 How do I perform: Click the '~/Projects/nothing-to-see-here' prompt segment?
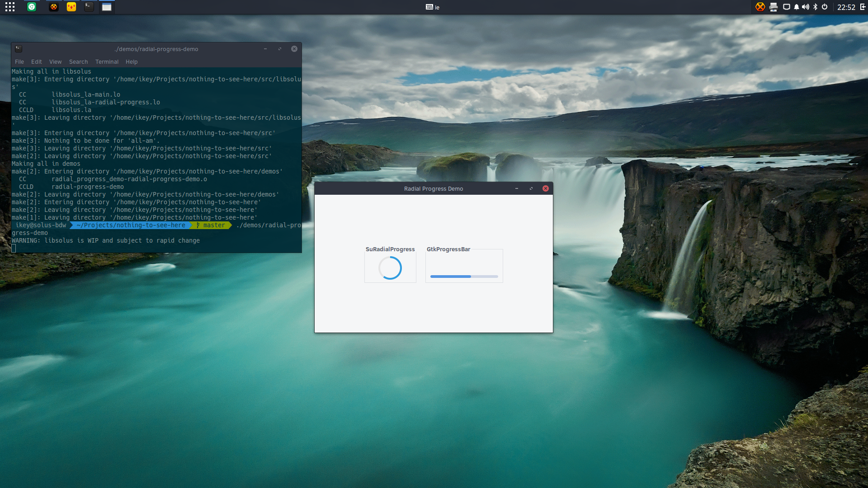[x=131, y=225]
